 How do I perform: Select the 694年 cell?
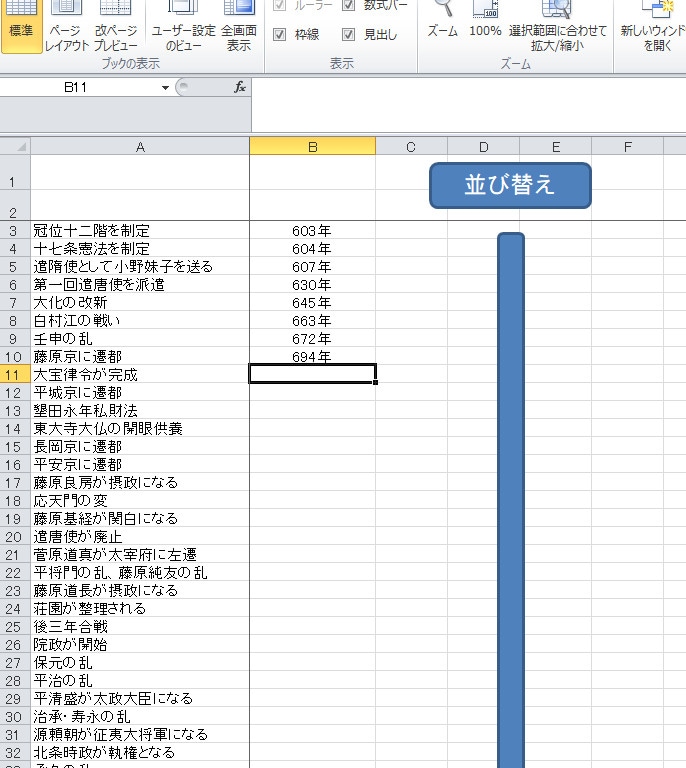[312, 357]
